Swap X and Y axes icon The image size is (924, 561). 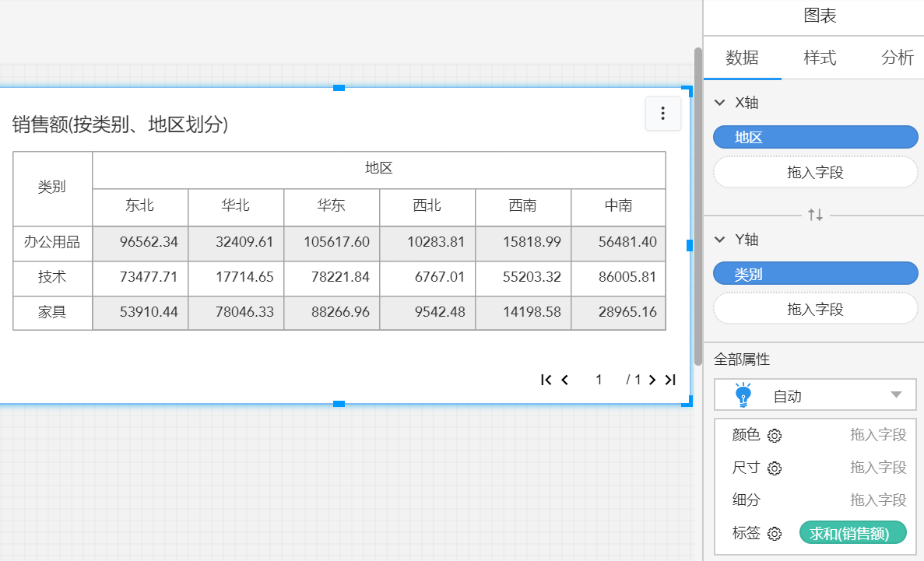[815, 215]
